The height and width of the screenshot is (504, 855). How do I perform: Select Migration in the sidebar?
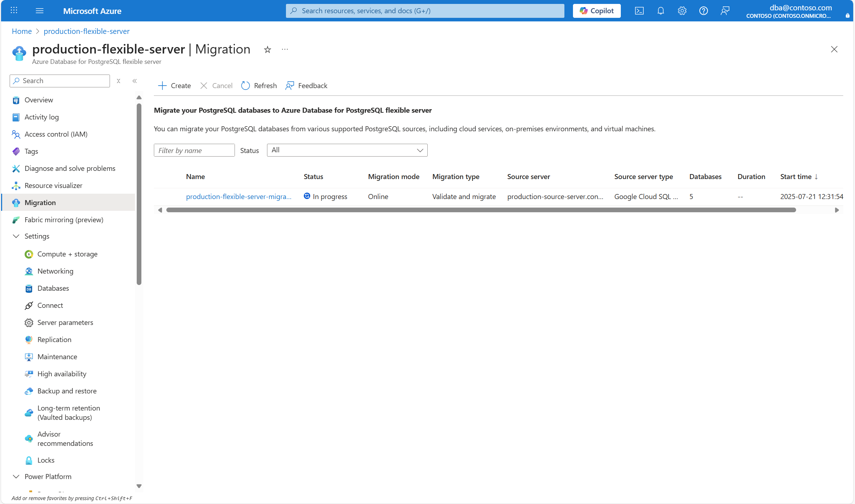(40, 202)
